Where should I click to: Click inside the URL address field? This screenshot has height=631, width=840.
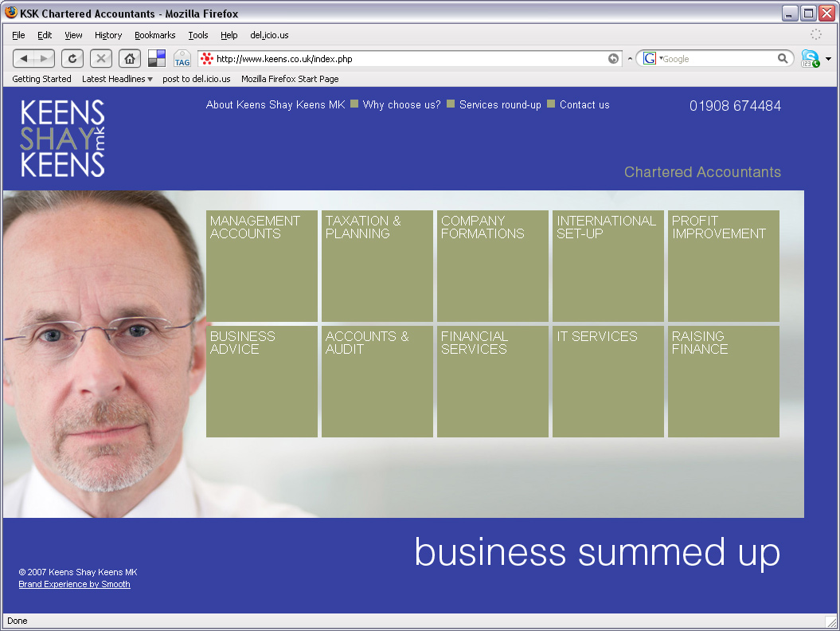click(410, 58)
